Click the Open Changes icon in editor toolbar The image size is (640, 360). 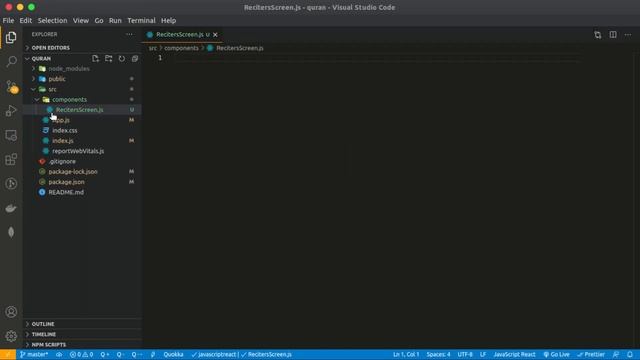coord(598,35)
